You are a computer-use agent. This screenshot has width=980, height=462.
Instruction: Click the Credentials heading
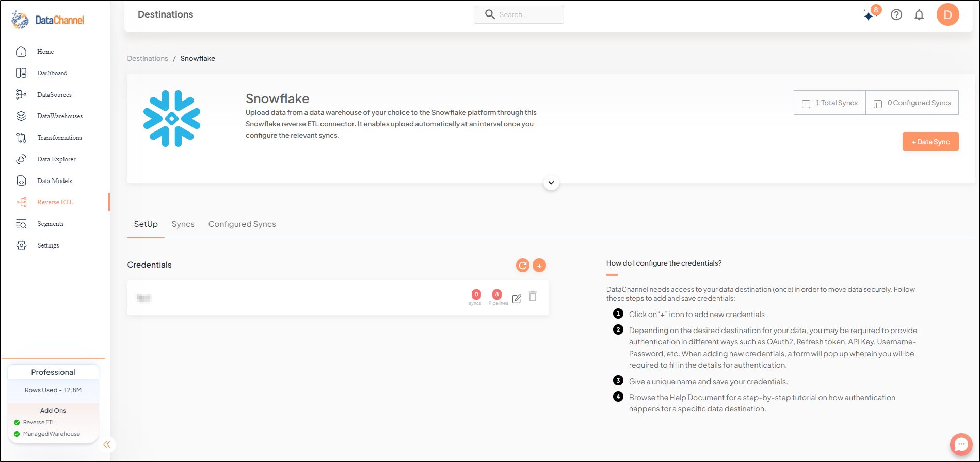click(x=150, y=265)
